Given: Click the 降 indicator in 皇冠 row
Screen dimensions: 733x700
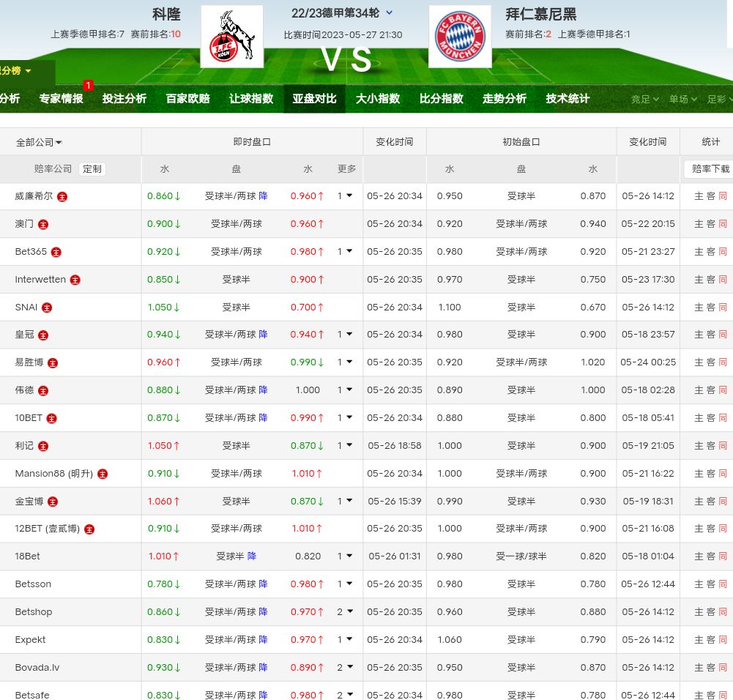Looking at the screenshot, I should point(263,335).
